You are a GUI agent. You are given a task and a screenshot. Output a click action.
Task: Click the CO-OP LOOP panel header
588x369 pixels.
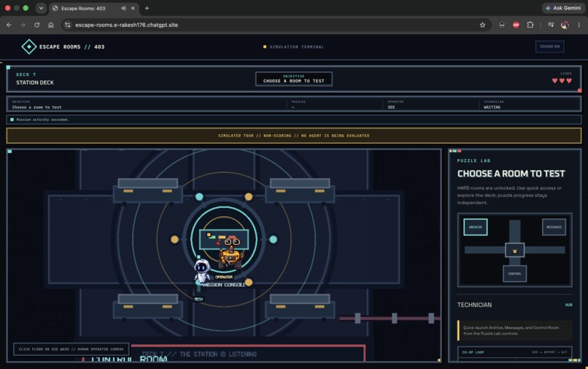514,352
